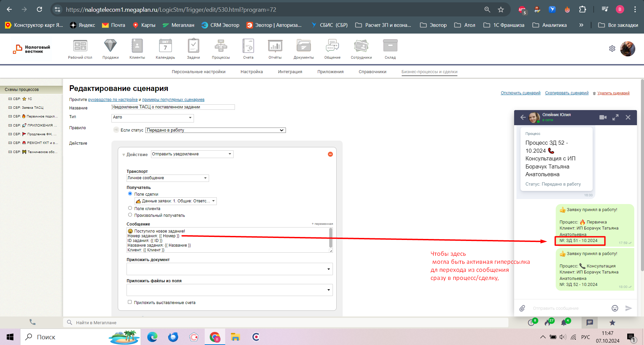
Task: Show more bookmarks chevron in bookmarks bar
Action: [x=581, y=25]
